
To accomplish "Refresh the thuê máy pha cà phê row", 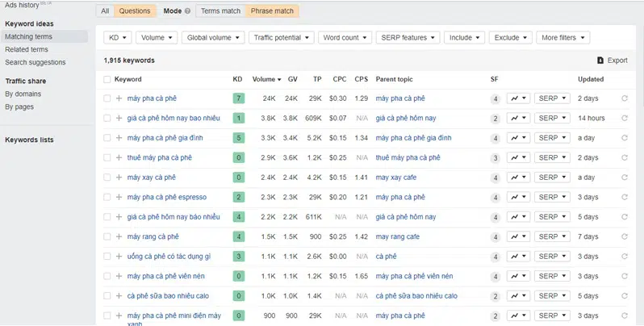I will pos(625,157).
